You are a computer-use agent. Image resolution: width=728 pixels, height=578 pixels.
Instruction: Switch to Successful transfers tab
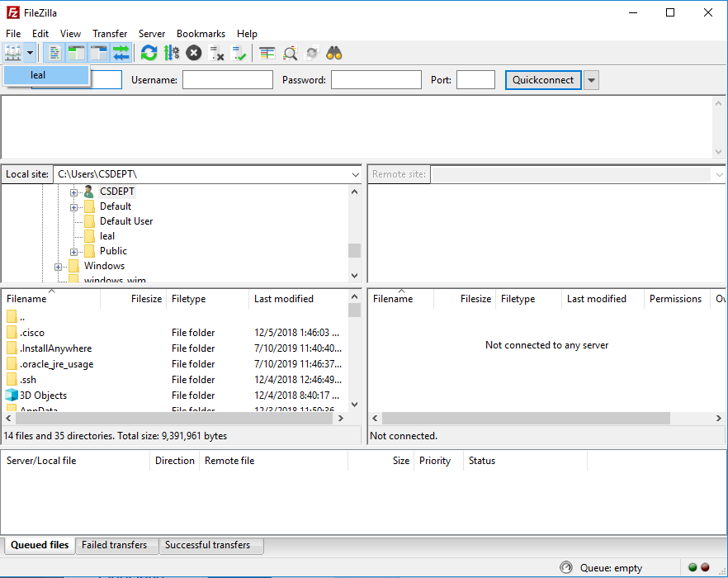coord(207,545)
